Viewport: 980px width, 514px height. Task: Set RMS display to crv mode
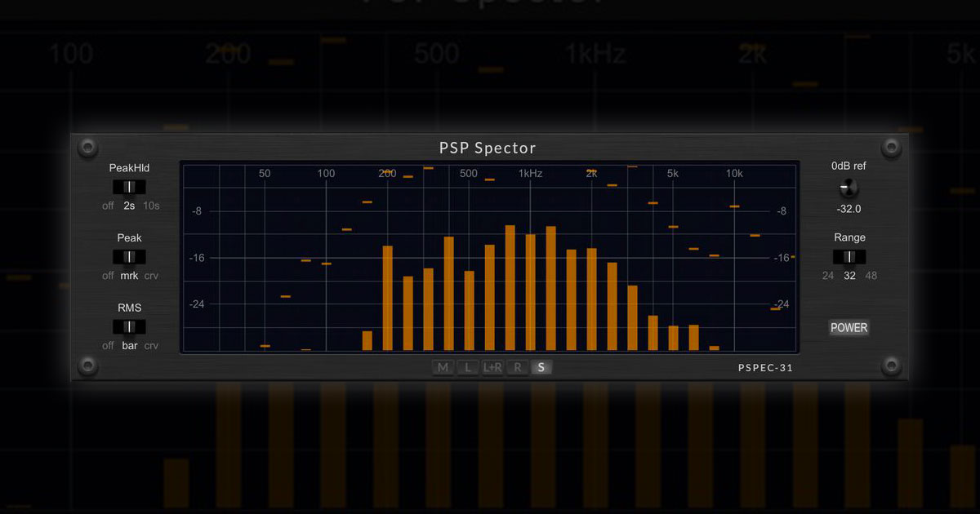(x=151, y=345)
